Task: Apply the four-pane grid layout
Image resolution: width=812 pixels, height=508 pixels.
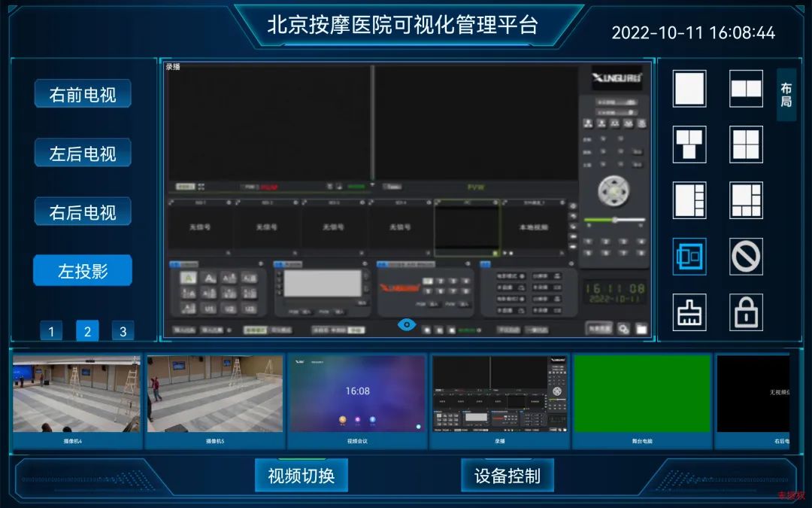Action: [746, 144]
